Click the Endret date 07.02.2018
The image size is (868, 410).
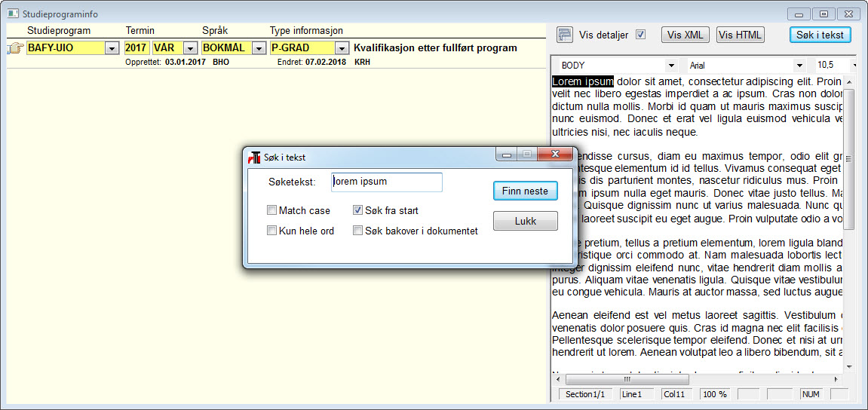point(326,62)
